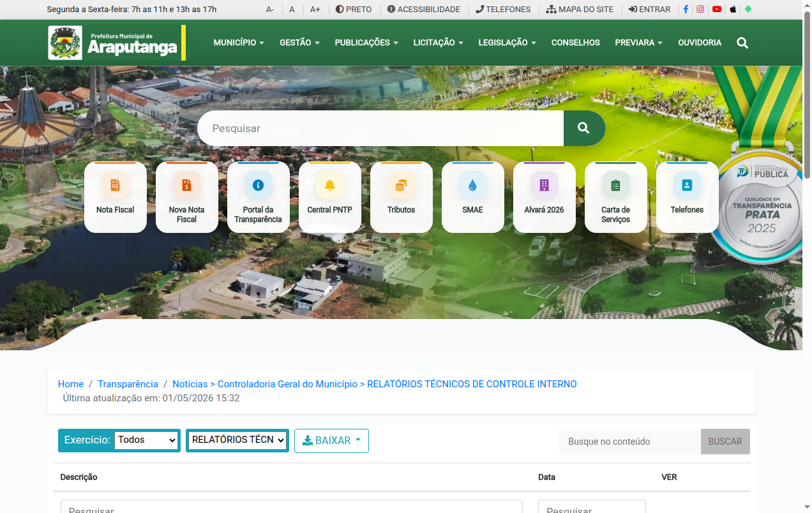This screenshot has width=812, height=513.
Task: Open the Facebook page icon
Action: pyautogui.click(x=686, y=10)
